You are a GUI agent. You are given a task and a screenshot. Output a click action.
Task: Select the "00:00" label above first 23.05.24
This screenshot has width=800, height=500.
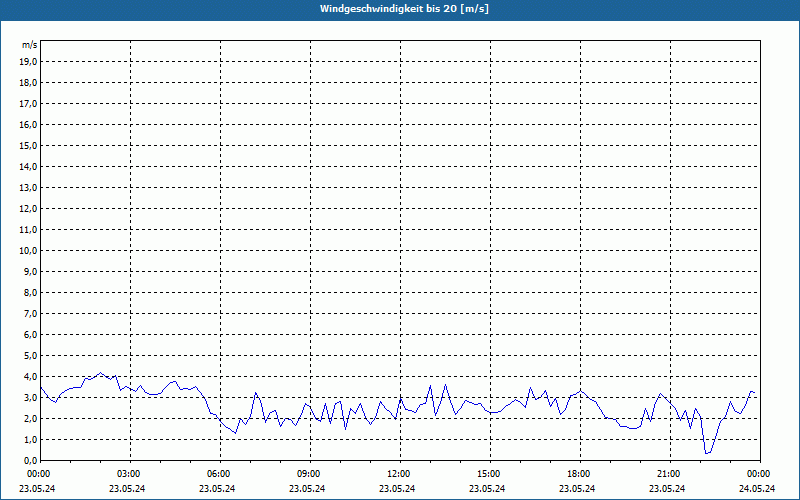pos(37,474)
